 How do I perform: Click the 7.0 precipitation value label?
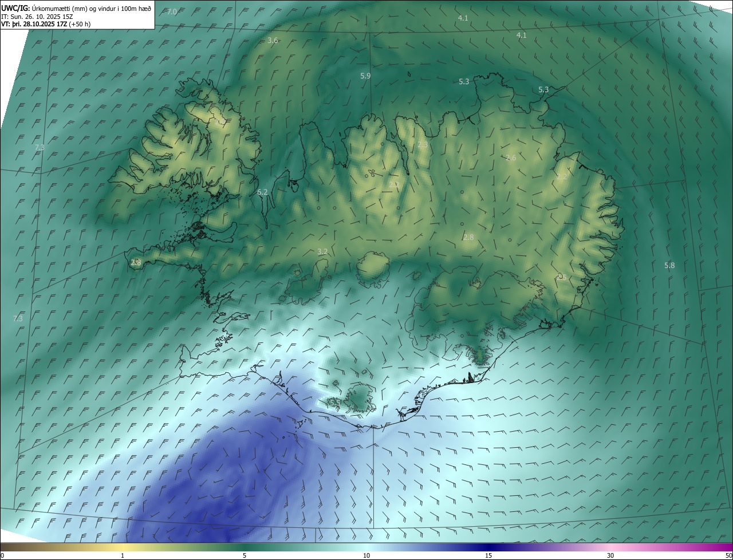point(172,12)
